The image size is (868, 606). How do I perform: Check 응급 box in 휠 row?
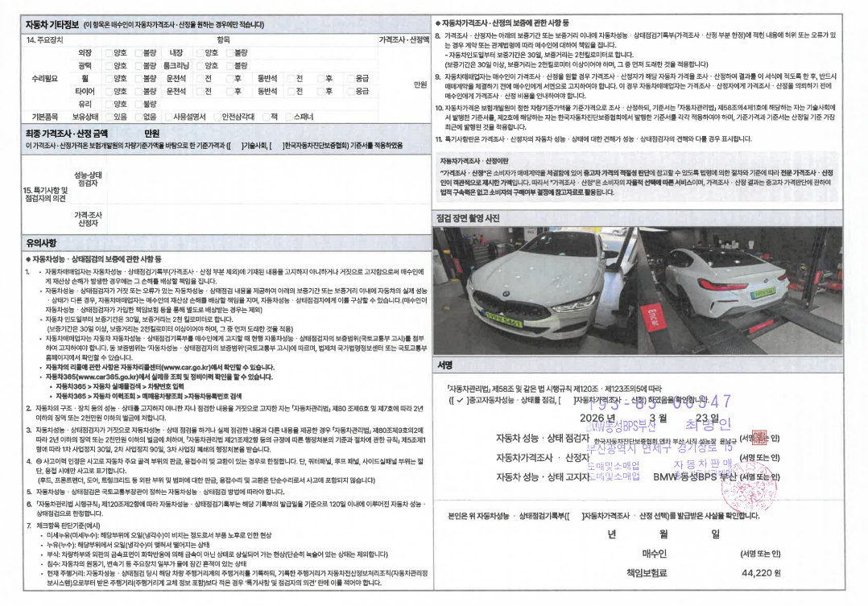point(350,78)
